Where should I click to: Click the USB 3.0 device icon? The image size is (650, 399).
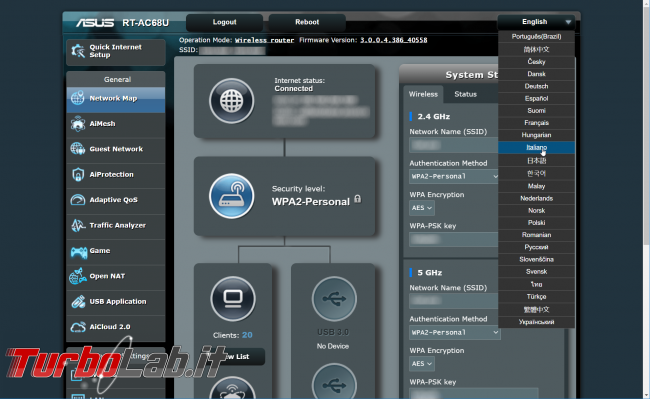tap(334, 299)
